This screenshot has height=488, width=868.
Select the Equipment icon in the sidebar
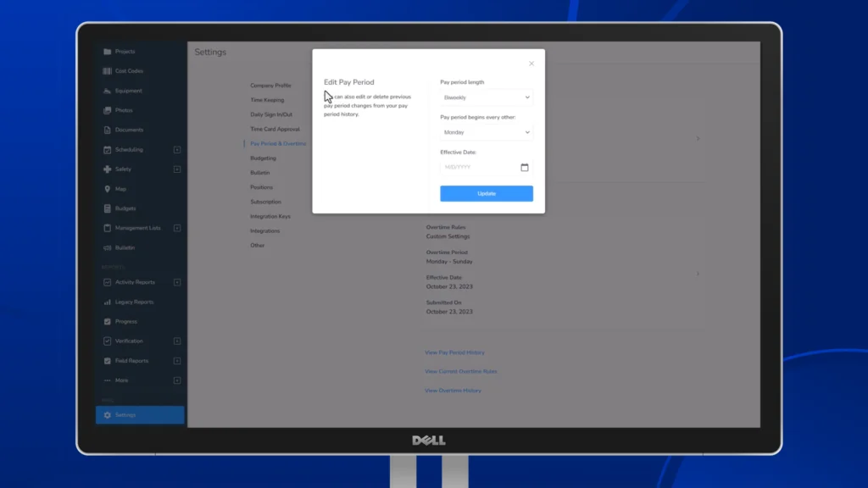pos(108,91)
